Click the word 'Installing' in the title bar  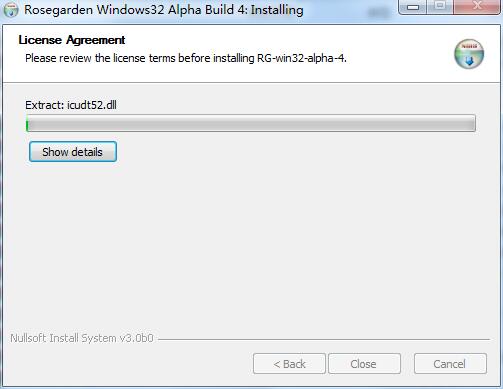pos(277,10)
